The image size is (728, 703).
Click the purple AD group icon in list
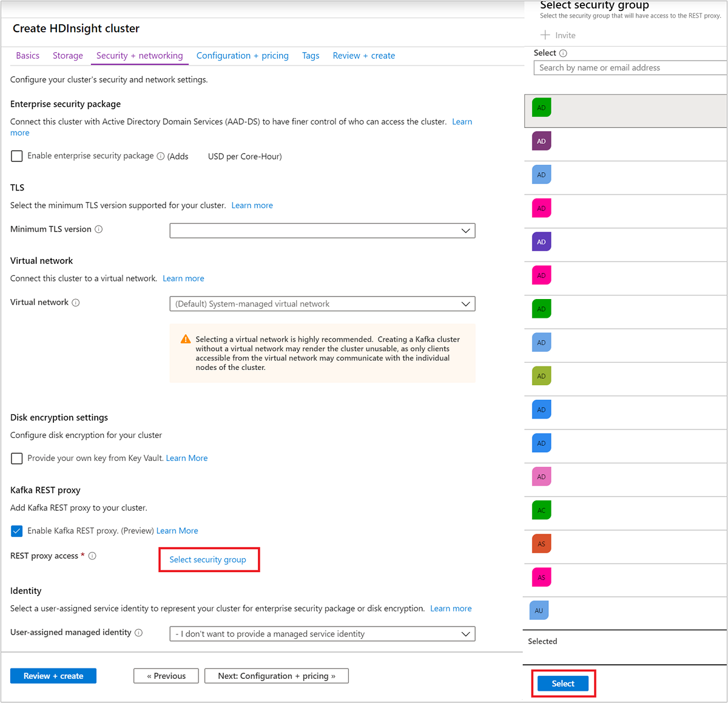click(541, 141)
